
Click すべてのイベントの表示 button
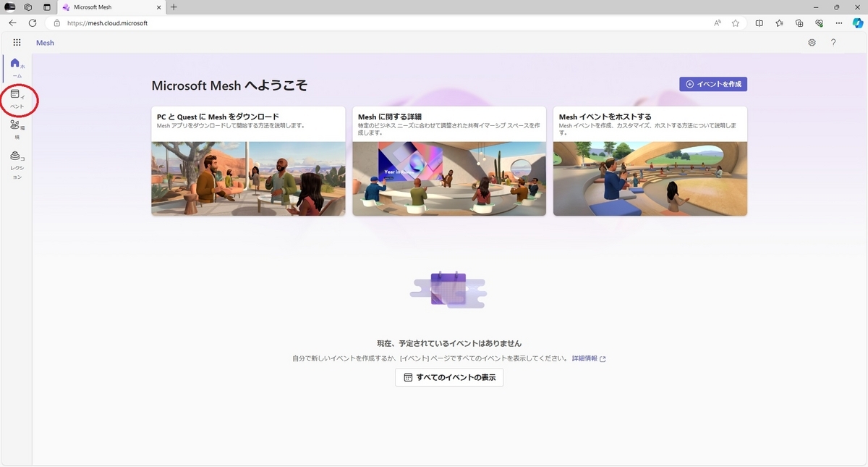coord(449,377)
